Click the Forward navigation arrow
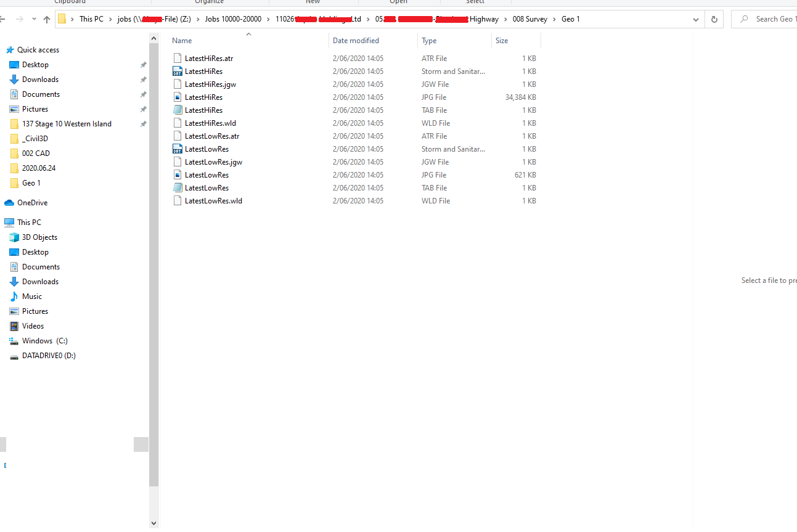This screenshot has height=532, width=797. 19,19
